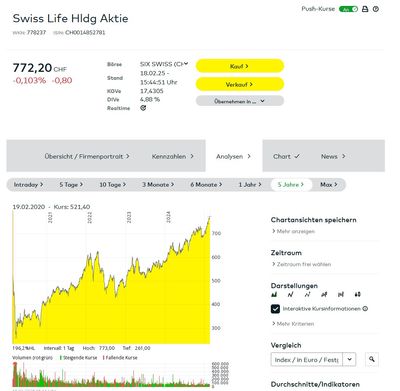This screenshot has width=400, height=391.
Task: Open the Übernehmen in dropdown
Action: pos(240,101)
